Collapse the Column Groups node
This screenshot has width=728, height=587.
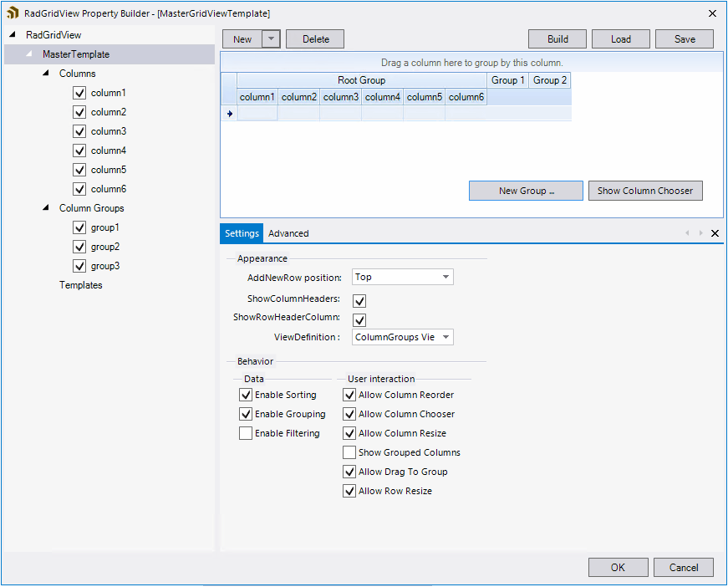[46, 207]
